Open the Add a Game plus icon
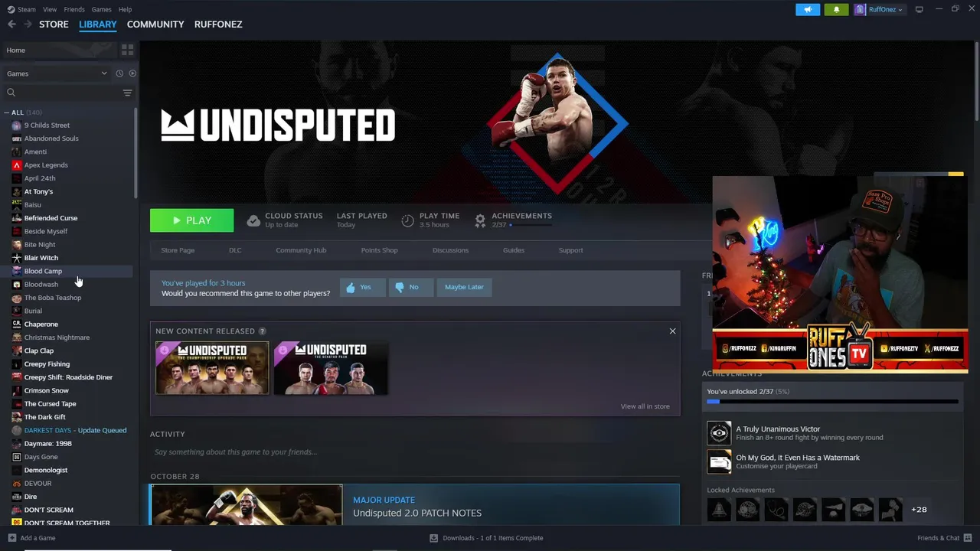This screenshot has height=551, width=980. tap(11, 538)
